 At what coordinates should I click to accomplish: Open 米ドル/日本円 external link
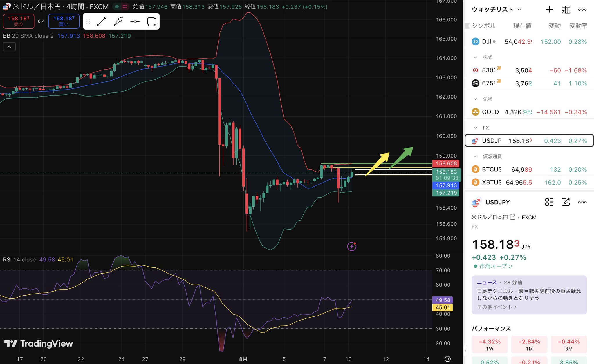coord(513,217)
